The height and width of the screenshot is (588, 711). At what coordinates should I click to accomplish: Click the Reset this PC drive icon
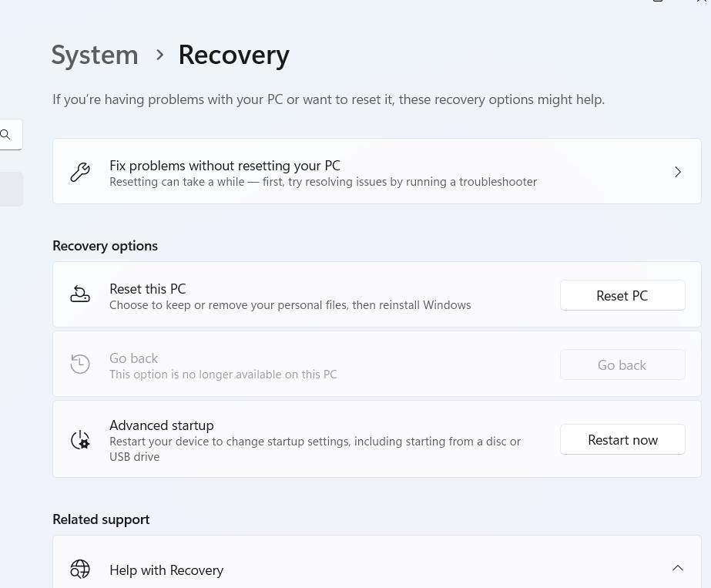pos(80,294)
